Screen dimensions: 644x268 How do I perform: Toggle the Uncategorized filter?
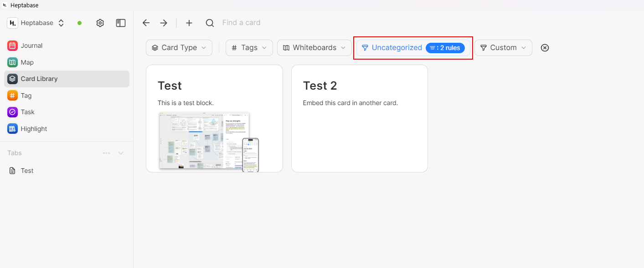(x=392, y=48)
